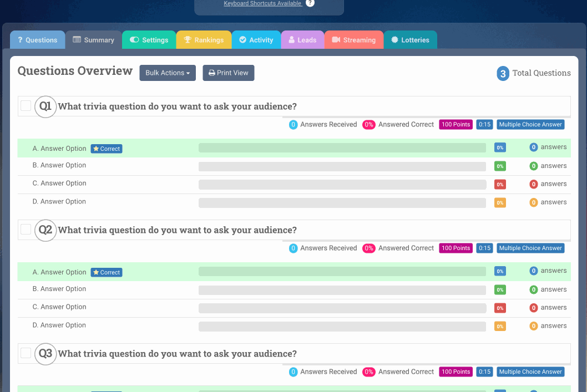Open the Activity tab

256,40
